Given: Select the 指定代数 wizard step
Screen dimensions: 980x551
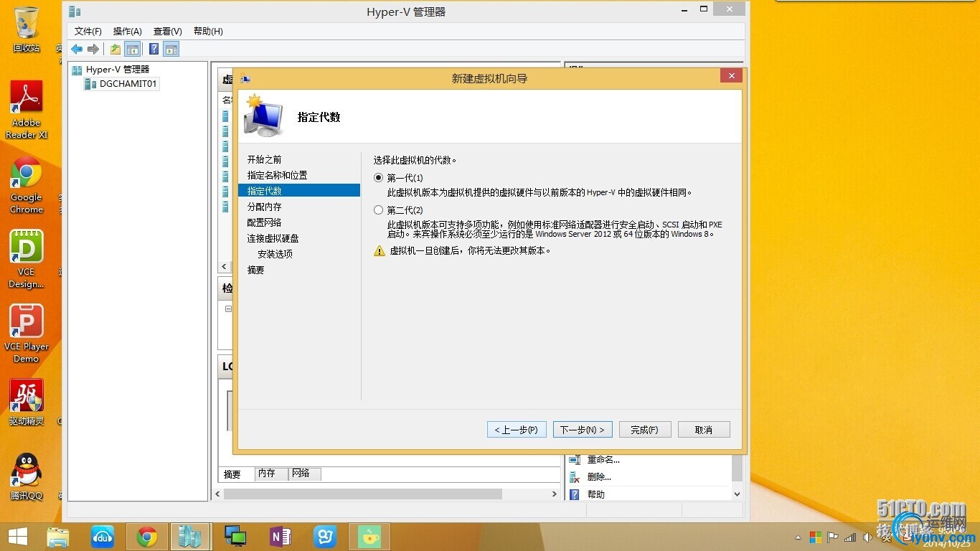Looking at the screenshot, I should point(299,191).
